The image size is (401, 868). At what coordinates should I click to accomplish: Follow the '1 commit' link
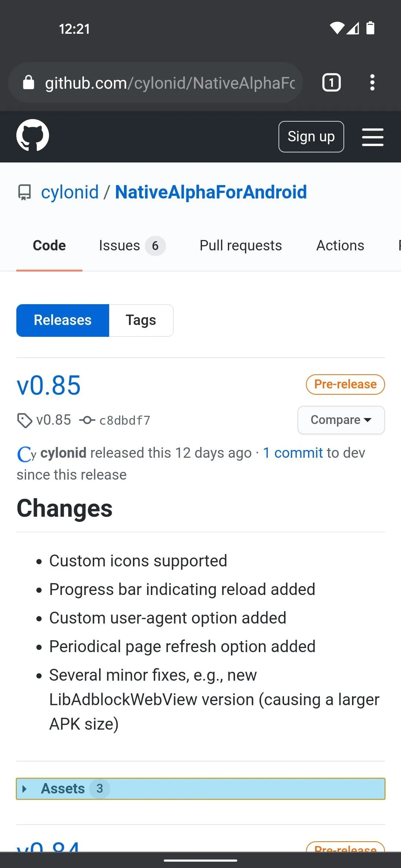(293, 453)
